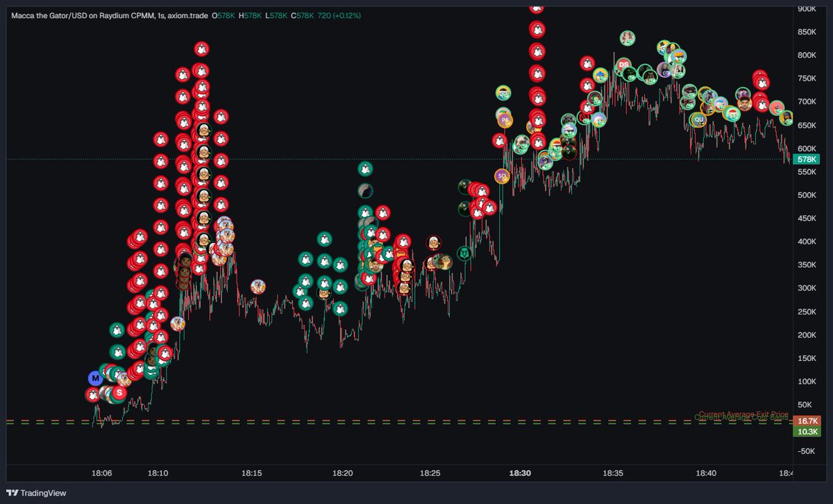This screenshot has height=504, width=833.
Task: Open the red DS trader marker
Action: pyautogui.click(x=624, y=65)
